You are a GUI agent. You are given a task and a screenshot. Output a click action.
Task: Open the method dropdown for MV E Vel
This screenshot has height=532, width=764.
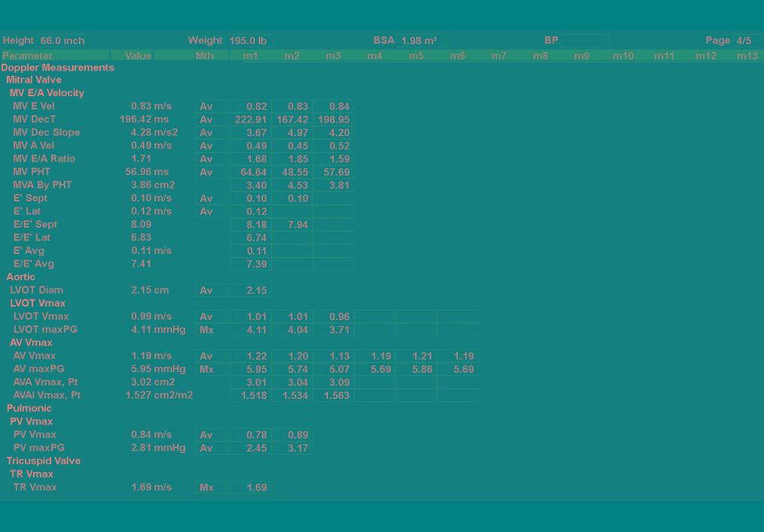click(x=211, y=107)
